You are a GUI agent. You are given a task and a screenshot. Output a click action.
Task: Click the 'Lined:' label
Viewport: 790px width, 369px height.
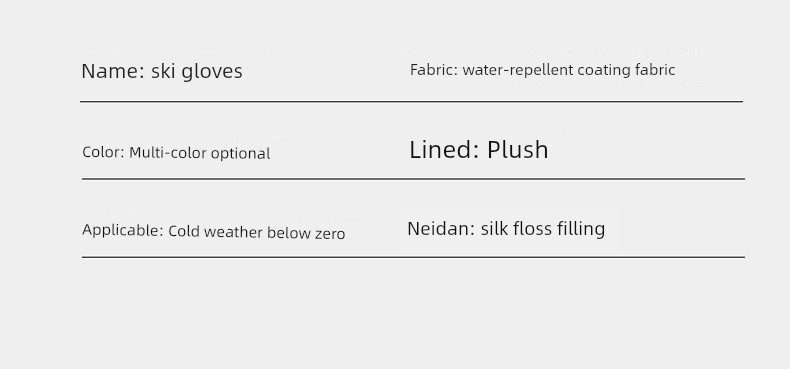[x=444, y=150]
